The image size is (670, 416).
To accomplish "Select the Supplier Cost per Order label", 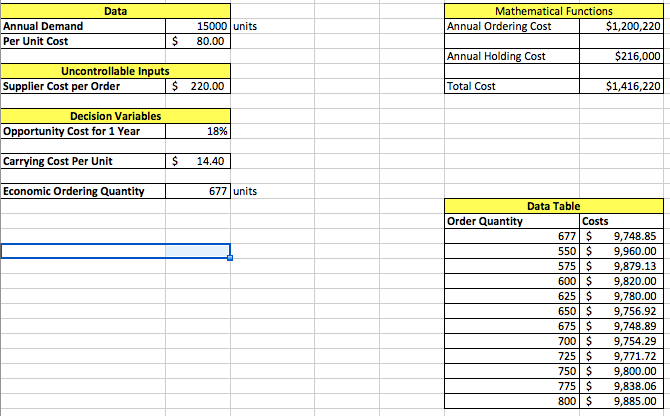I will [83, 86].
